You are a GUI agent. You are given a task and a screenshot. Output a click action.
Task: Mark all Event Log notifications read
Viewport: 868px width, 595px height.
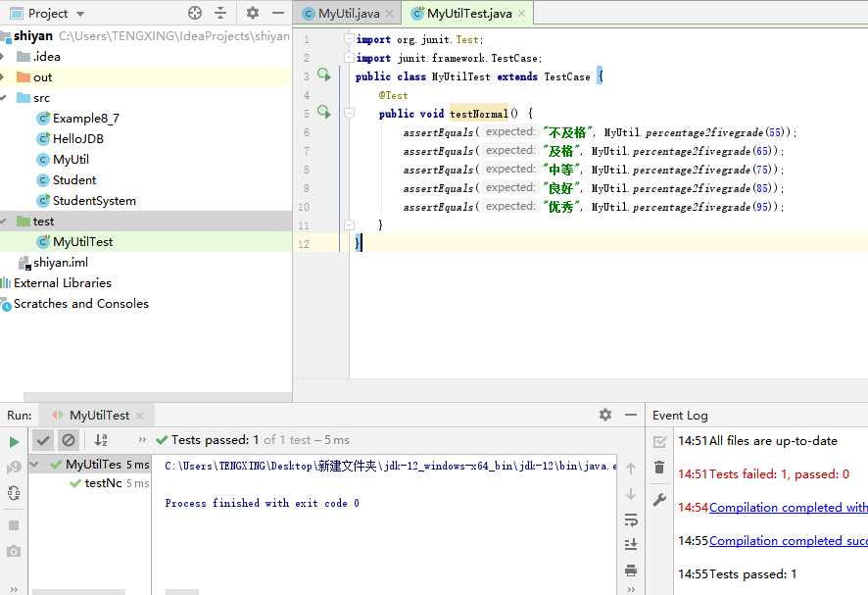point(659,441)
